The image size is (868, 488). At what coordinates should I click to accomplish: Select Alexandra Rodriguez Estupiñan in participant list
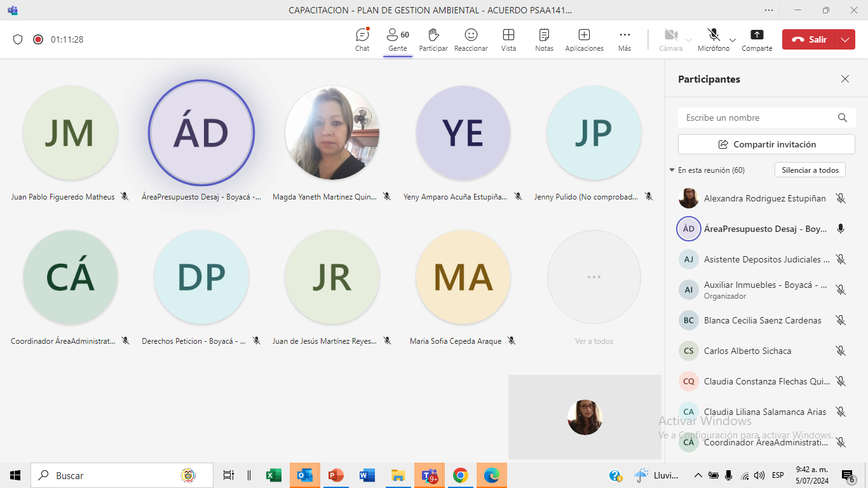pos(765,198)
